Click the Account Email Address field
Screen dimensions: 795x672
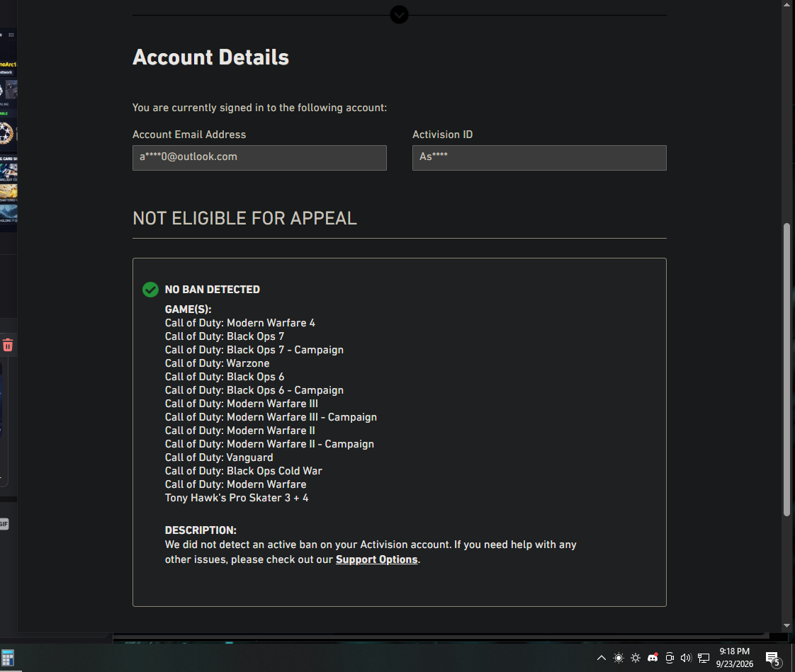[259, 158]
